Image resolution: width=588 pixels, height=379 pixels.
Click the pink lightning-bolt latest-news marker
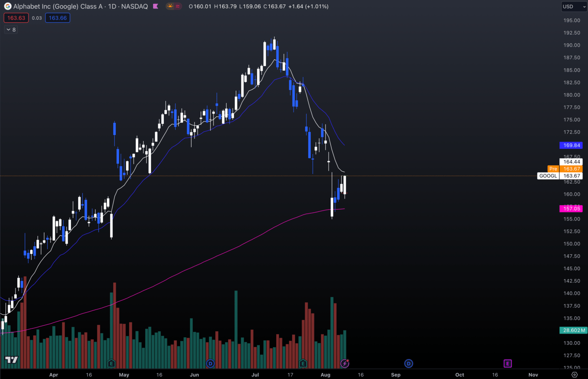[345, 364]
